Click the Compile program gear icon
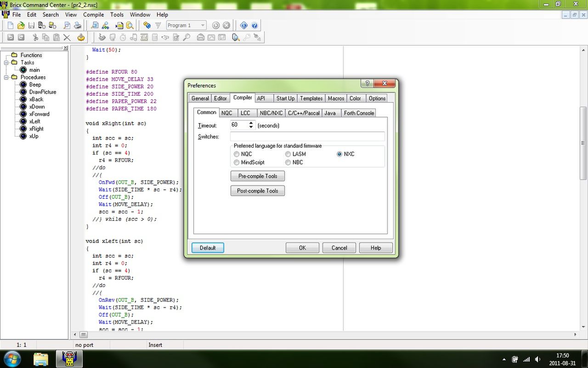This screenshot has width=588, height=368. coord(147,26)
